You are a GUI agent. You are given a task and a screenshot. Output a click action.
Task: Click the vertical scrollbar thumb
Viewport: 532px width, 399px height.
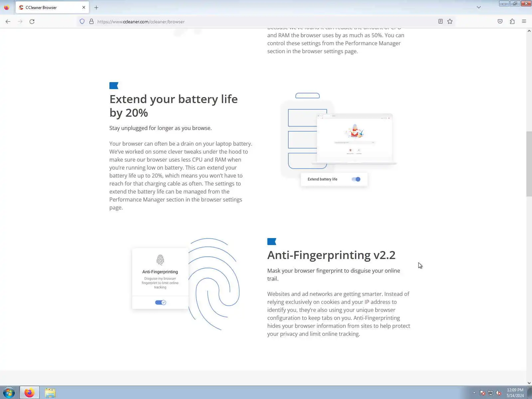click(x=529, y=164)
